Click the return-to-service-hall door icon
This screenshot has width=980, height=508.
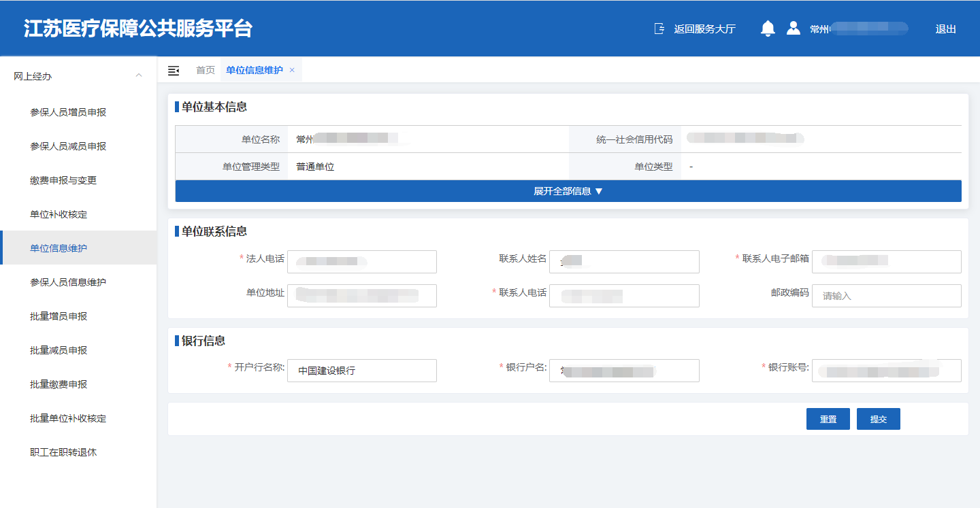pos(659,29)
